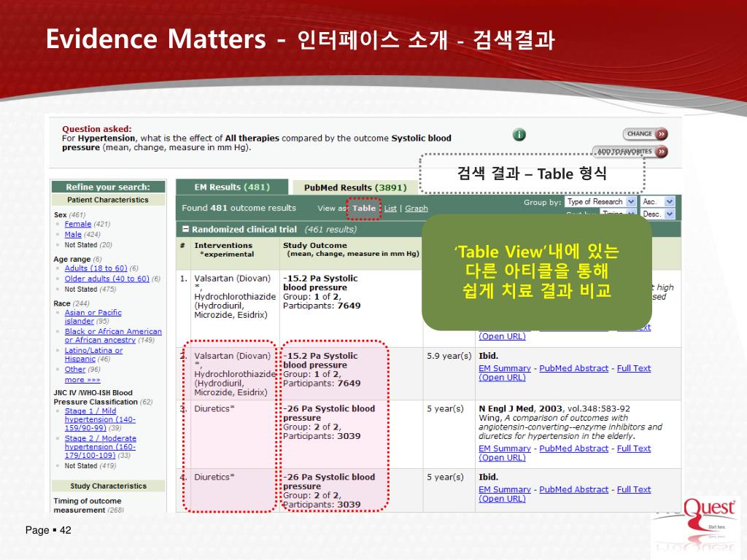This screenshot has height=560, width=747.
Task: Filter by Black or African American ancestry
Action: [x=113, y=335]
